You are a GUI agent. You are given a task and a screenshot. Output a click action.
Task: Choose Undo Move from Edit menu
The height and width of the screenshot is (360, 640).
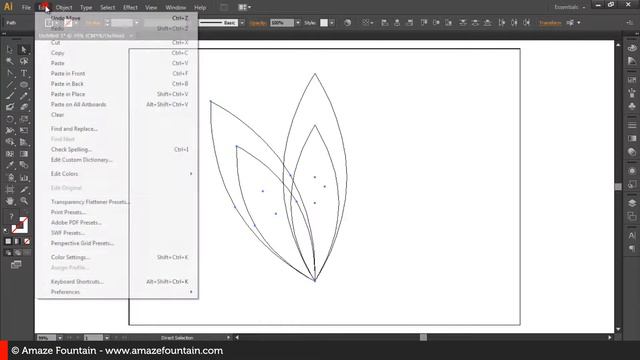tap(117, 18)
